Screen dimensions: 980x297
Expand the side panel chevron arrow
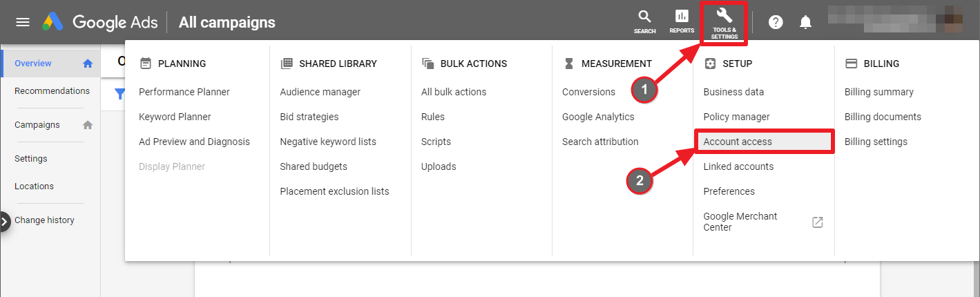coord(5,221)
